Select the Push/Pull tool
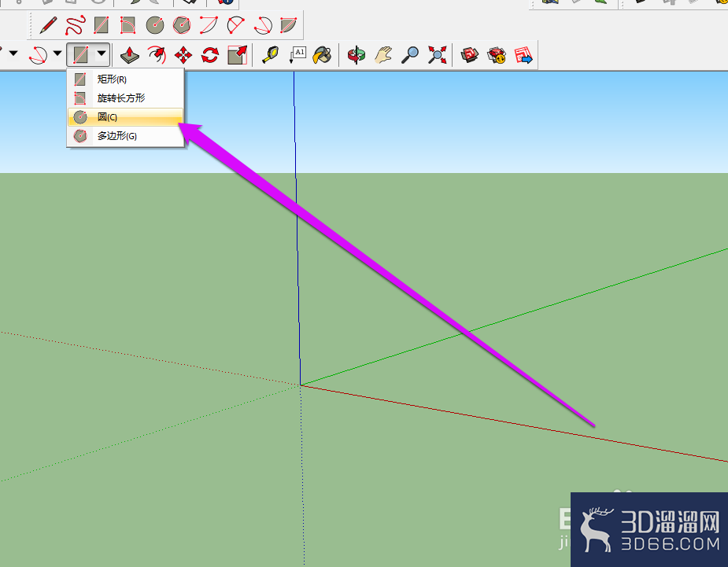The height and width of the screenshot is (567, 728). (130, 55)
